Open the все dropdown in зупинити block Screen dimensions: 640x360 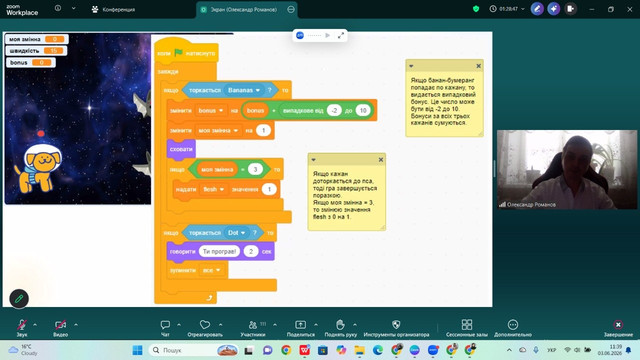(212, 270)
